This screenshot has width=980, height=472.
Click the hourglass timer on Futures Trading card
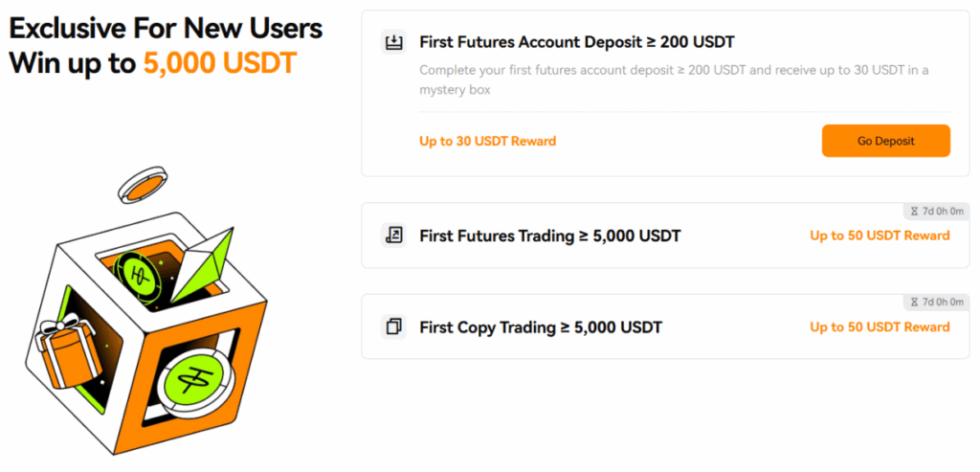pos(937,212)
